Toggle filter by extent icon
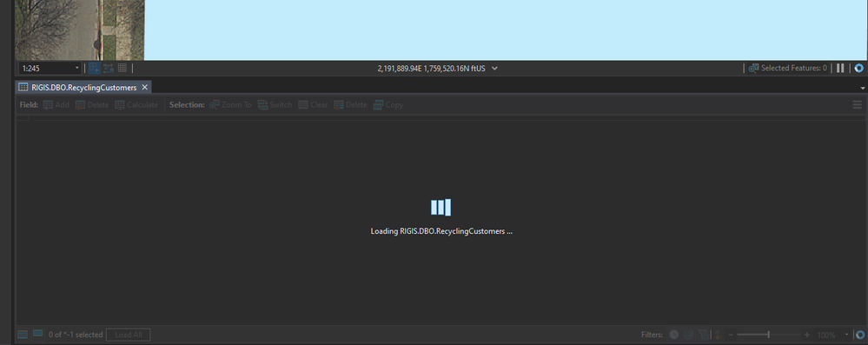Image resolution: width=868 pixels, height=345 pixels. point(703,335)
